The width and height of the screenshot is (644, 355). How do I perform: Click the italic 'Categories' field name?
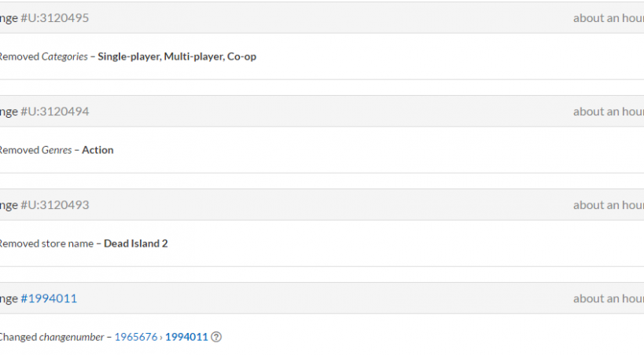click(64, 57)
